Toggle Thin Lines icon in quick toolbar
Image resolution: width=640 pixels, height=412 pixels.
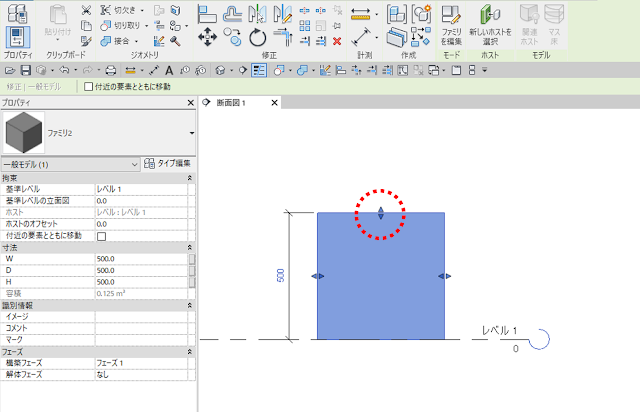(x=259, y=70)
